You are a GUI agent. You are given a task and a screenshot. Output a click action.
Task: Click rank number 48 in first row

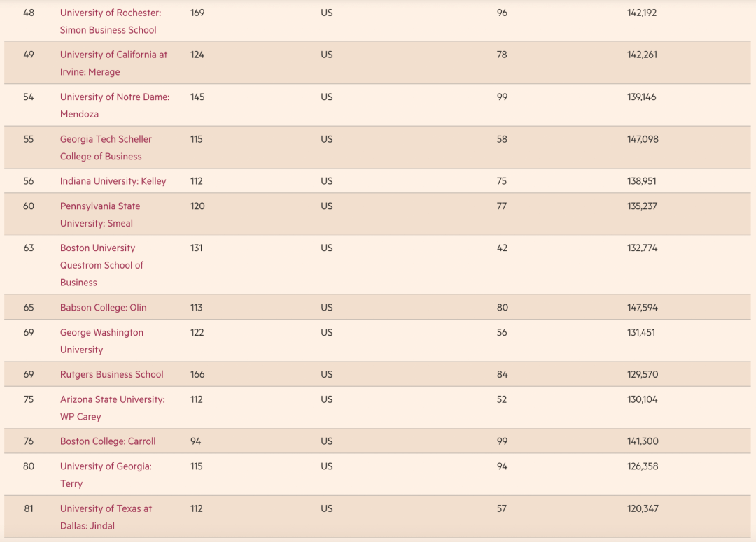pyautogui.click(x=29, y=13)
